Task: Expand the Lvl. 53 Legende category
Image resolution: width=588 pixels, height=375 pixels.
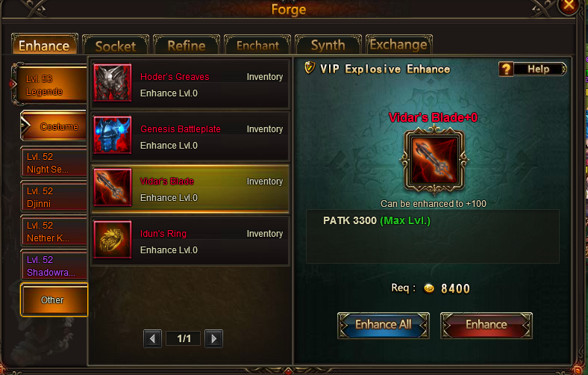Action: (50, 85)
